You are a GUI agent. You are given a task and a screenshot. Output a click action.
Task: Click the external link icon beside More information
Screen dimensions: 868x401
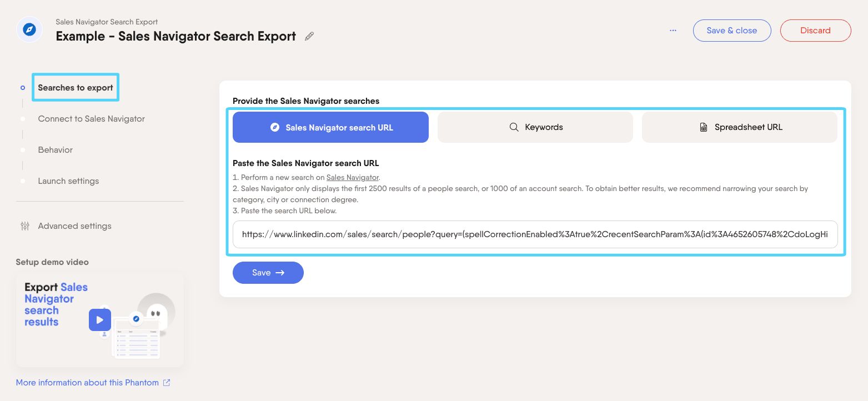coord(167,383)
